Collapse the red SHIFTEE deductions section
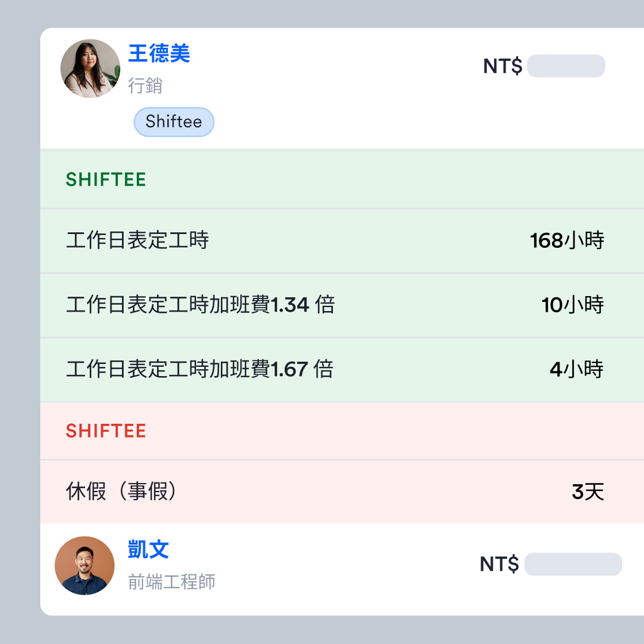 tap(106, 431)
